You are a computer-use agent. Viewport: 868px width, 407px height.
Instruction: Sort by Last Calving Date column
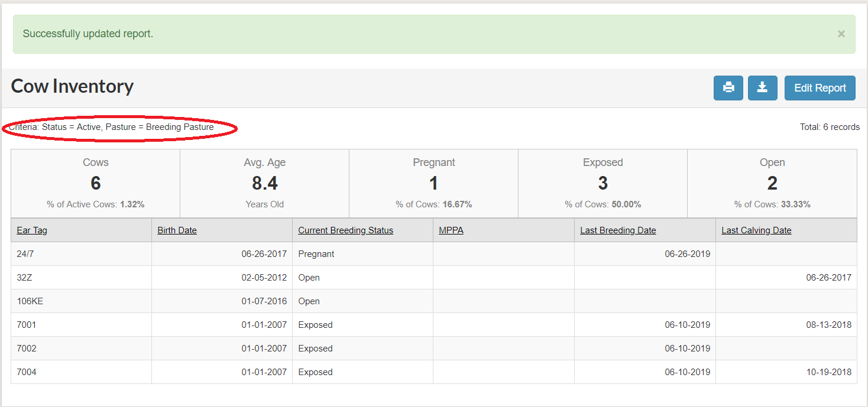point(756,230)
